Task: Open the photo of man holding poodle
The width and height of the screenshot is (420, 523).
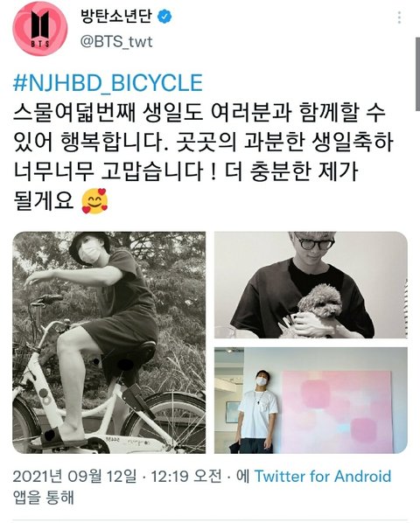Action: tap(311, 285)
